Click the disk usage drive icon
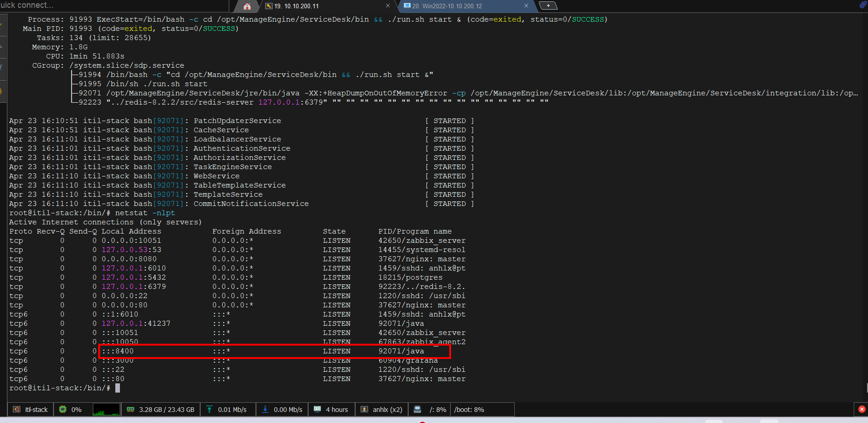 (x=417, y=410)
